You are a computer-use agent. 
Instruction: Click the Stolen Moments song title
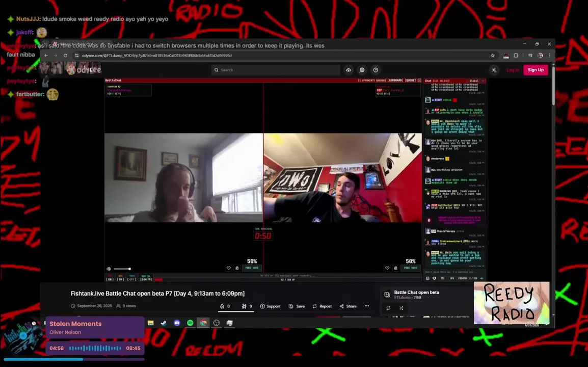click(x=75, y=324)
